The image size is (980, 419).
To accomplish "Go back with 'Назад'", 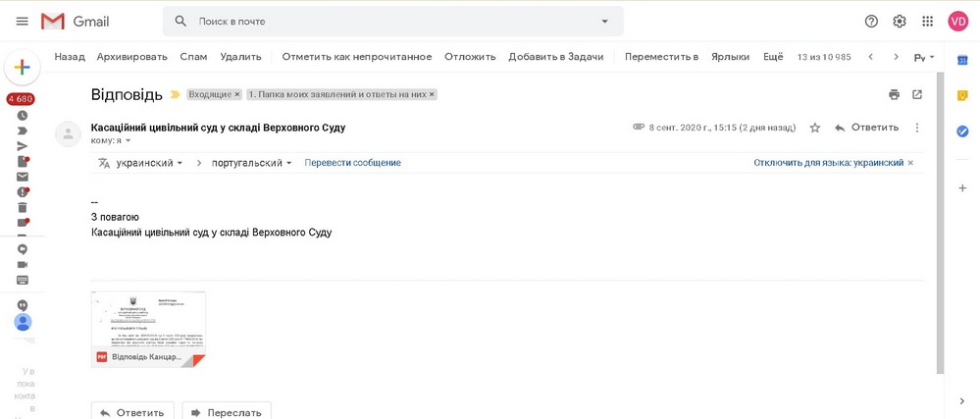I will tap(70, 57).
